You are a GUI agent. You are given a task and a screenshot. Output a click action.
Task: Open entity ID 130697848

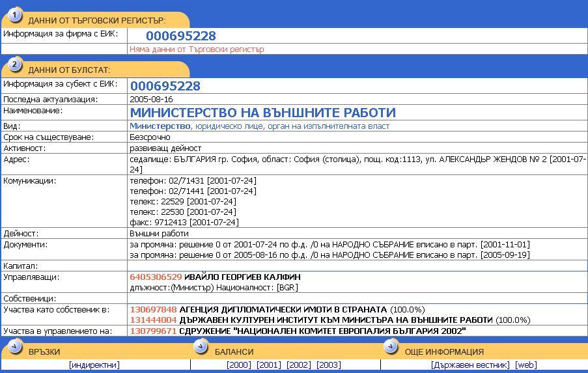click(153, 310)
